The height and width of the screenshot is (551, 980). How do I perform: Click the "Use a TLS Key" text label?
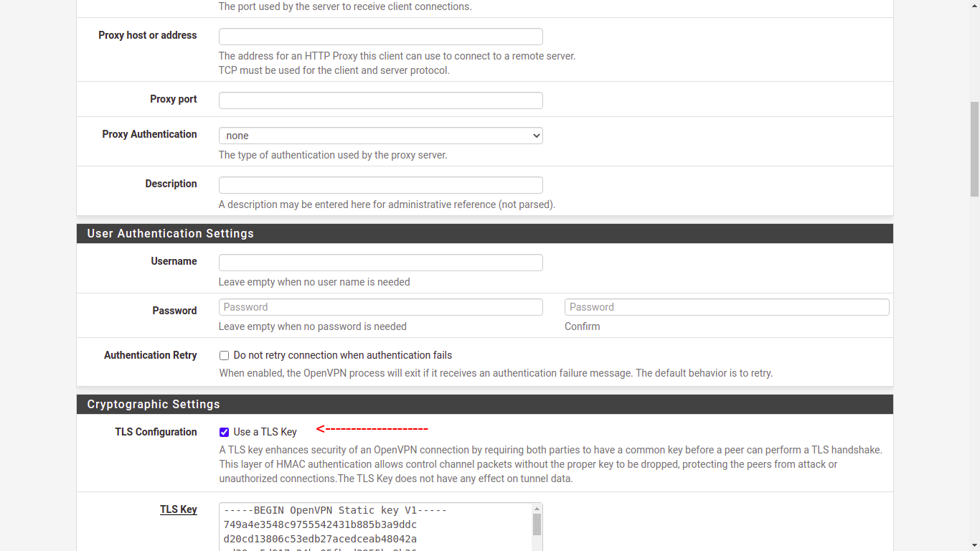click(265, 432)
